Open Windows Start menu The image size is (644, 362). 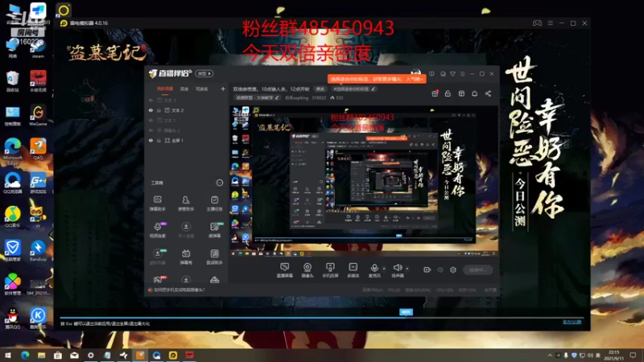[8, 355]
